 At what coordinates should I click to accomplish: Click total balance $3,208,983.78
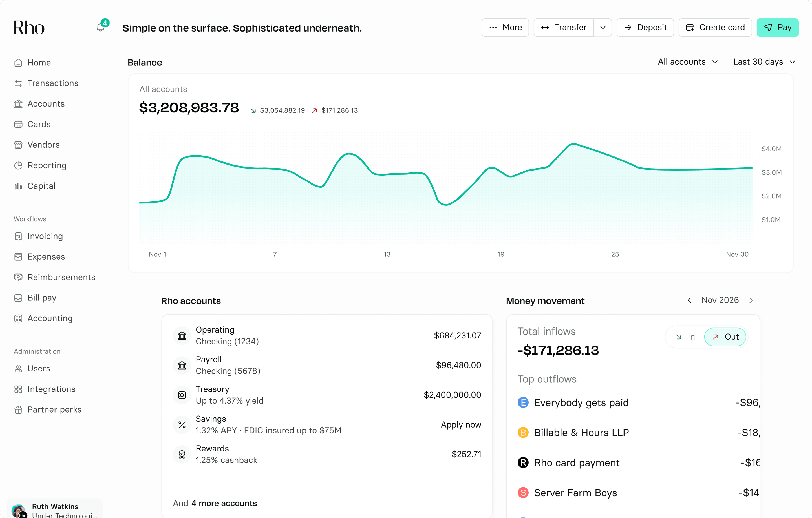189,108
